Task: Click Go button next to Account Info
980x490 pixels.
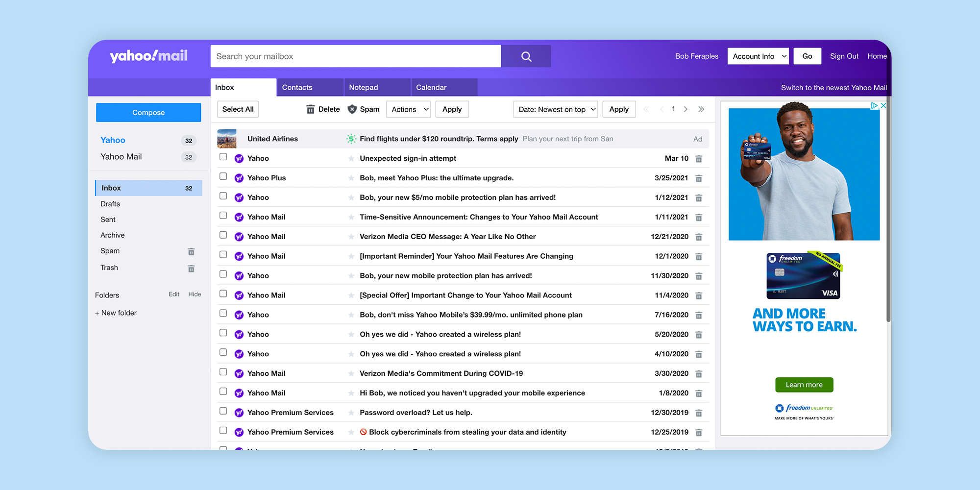Action: click(x=807, y=56)
